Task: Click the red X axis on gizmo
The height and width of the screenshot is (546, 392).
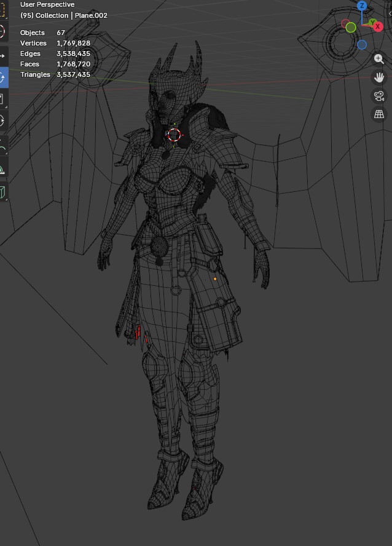Action: (378, 26)
